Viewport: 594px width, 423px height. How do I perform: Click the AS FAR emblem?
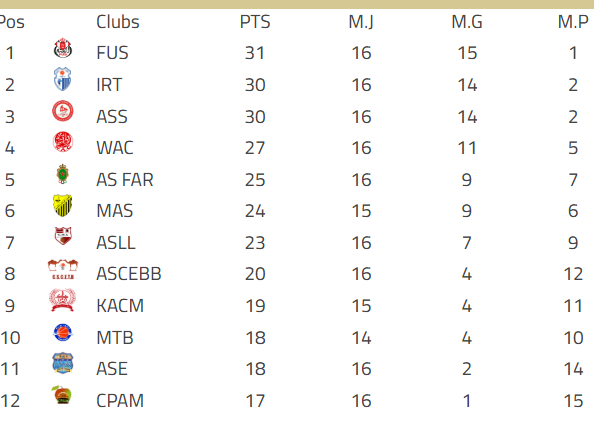(63, 174)
